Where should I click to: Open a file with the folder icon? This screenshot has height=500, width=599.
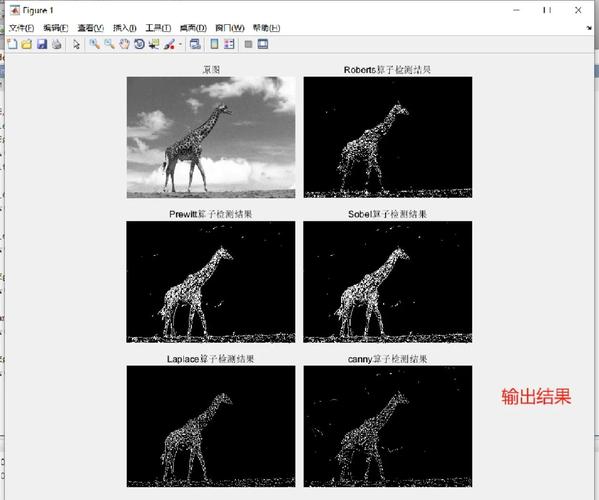pyautogui.click(x=27, y=44)
